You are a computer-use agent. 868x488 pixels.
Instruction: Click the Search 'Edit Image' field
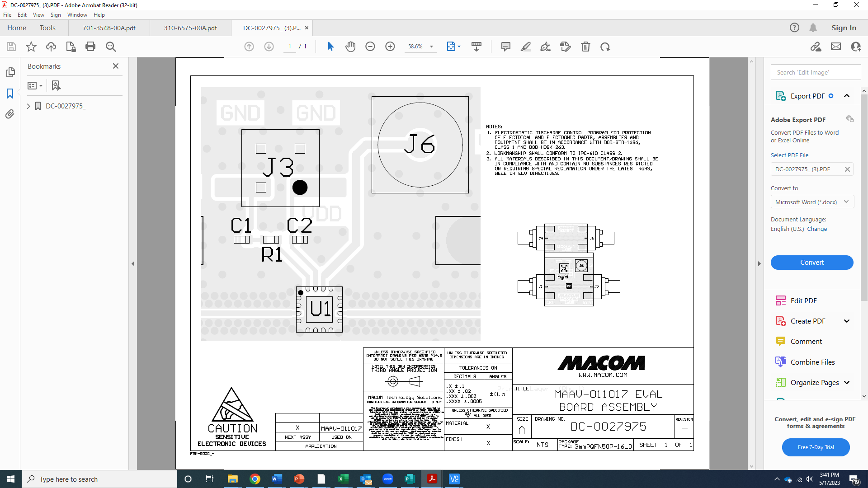[816, 72]
